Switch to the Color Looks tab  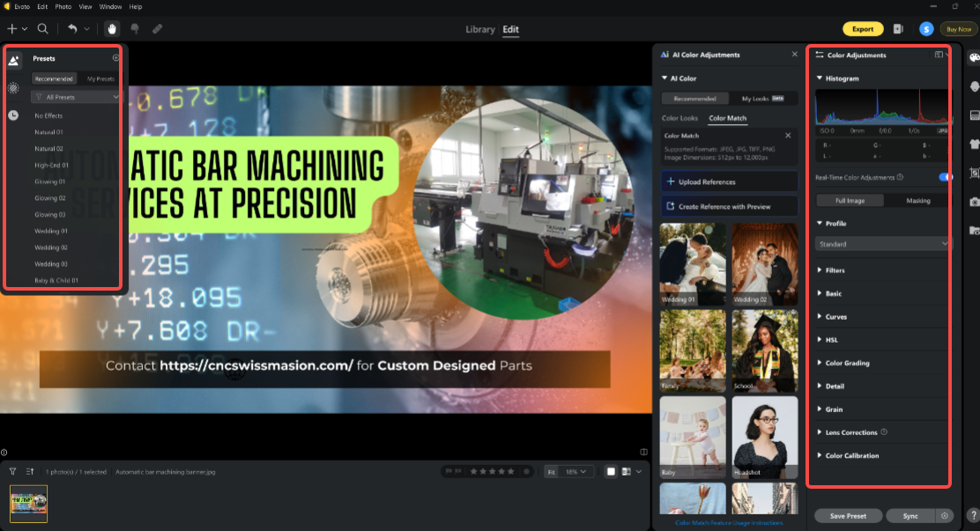click(679, 118)
